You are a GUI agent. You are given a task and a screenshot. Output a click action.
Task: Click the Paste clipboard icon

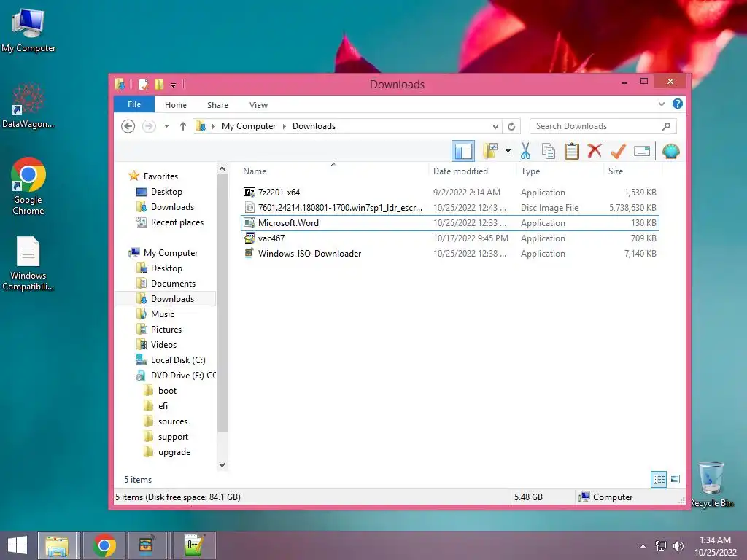pyautogui.click(x=571, y=151)
